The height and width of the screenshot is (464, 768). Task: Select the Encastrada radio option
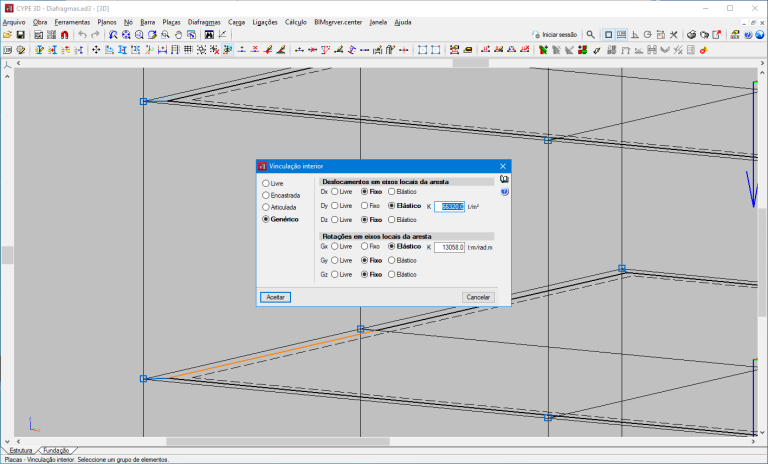point(265,195)
